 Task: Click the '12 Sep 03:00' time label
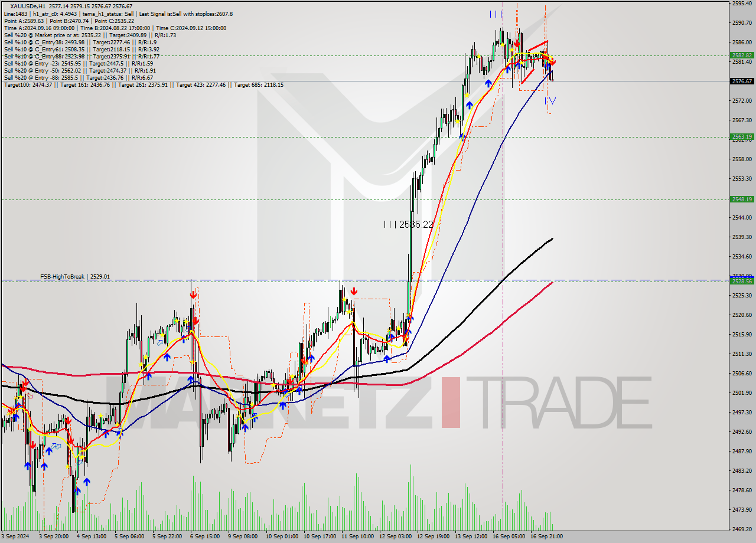tap(395, 537)
